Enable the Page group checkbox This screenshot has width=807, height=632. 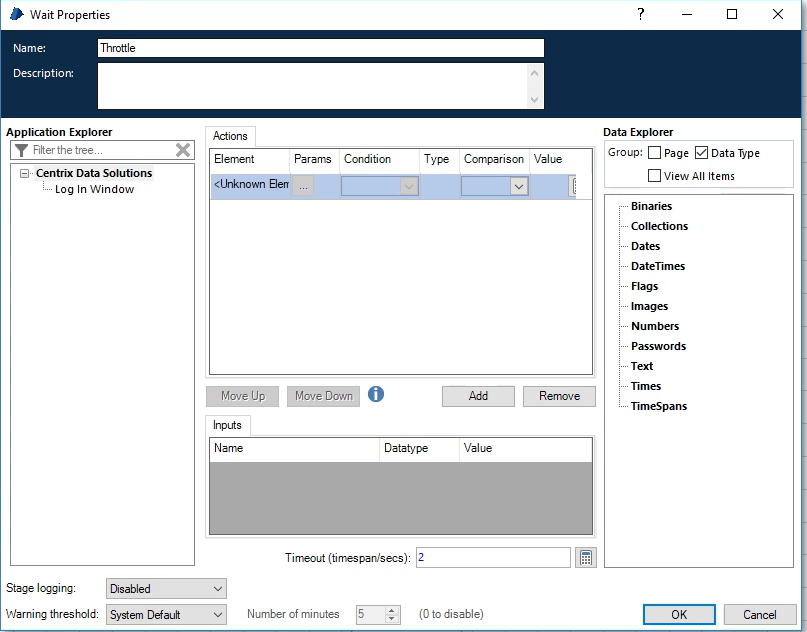click(x=654, y=153)
